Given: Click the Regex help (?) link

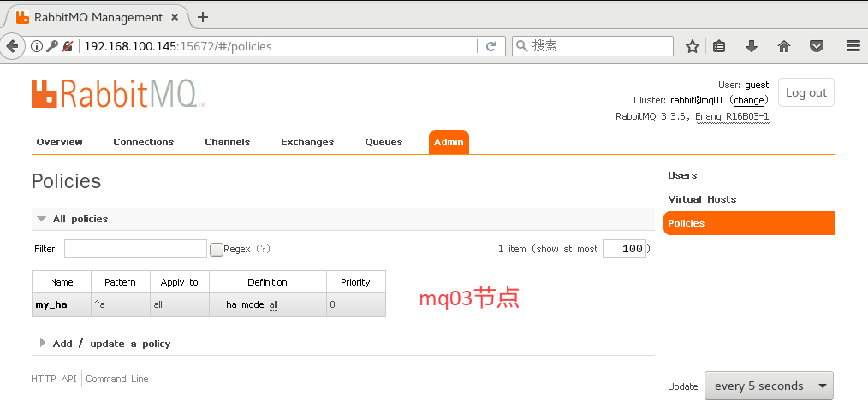Looking at the screenshot, I should (263, 249).
